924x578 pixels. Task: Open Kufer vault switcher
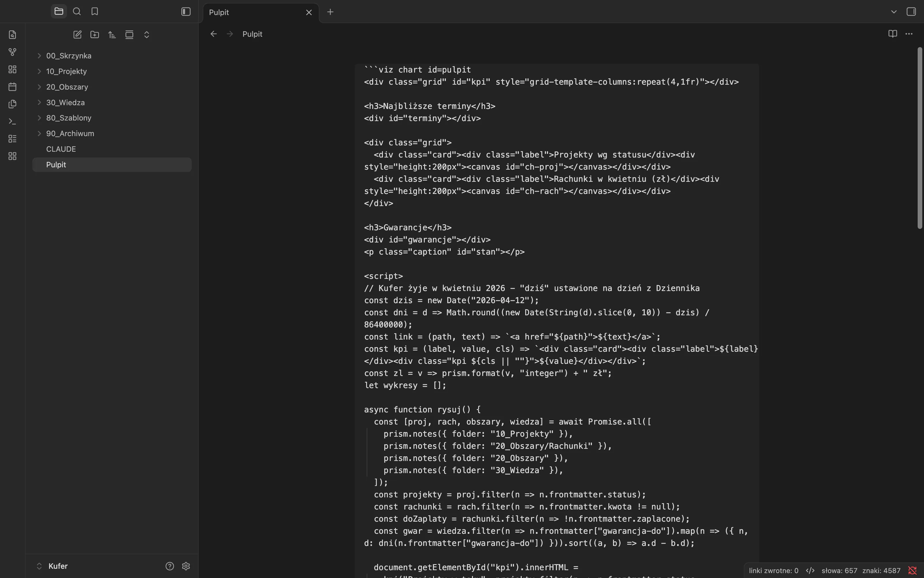(52, 566)
